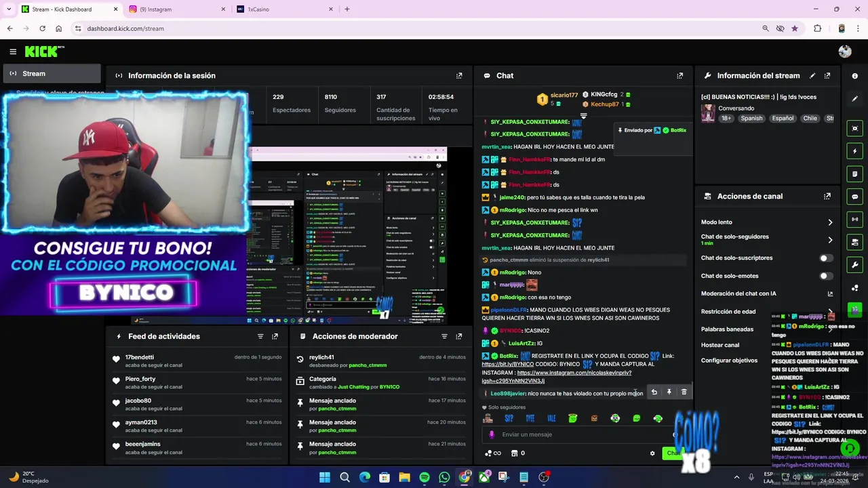Open Spotify from the taskbar
Screen dimensions: 868x488
(x=425, y=477)
